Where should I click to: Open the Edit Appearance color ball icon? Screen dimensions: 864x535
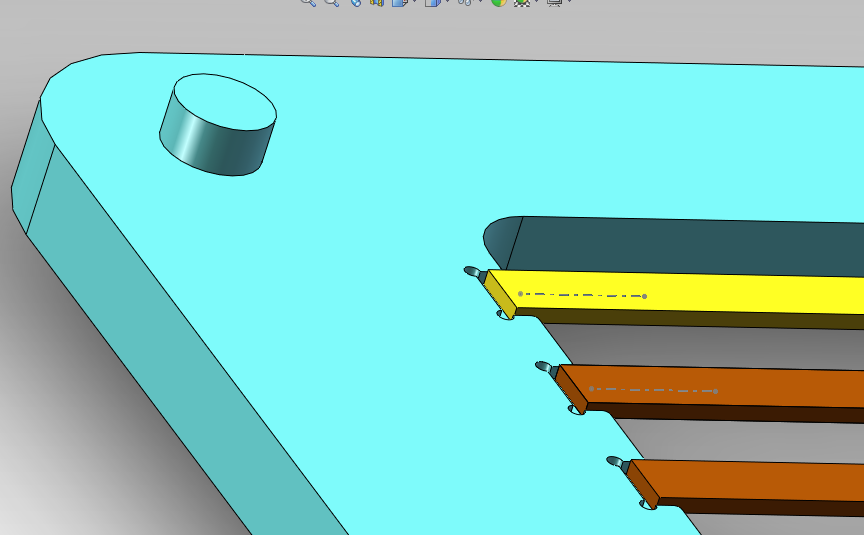(x=499, y=2)
